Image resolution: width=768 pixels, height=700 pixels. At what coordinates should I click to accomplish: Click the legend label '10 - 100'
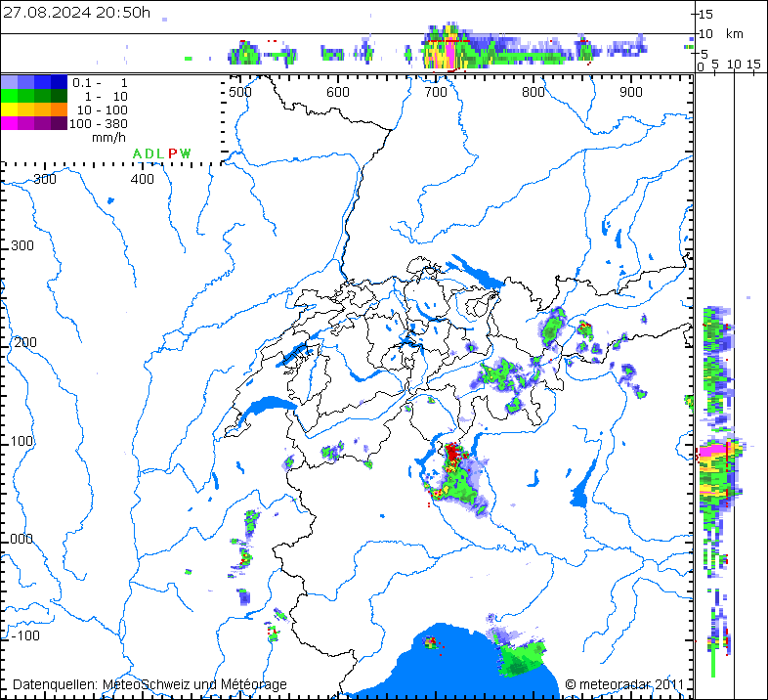click(x=103, y=109)
